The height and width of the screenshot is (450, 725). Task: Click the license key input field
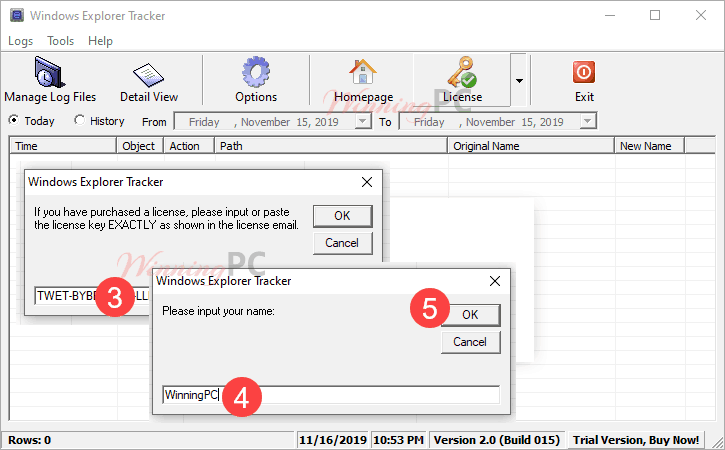point(93,296)
